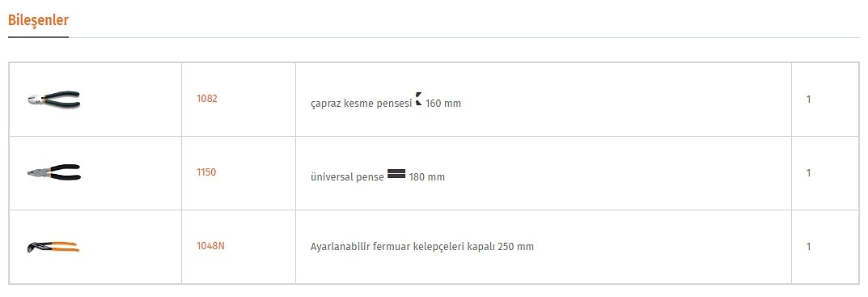Select the çapraz kesme pensesi description
This screenshot has height=297, width=868.
pyautogui.click(x=362, y=103)
